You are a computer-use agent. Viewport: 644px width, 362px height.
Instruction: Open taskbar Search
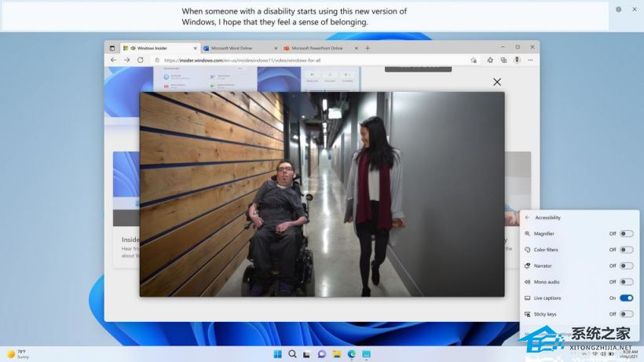[292, 354]
